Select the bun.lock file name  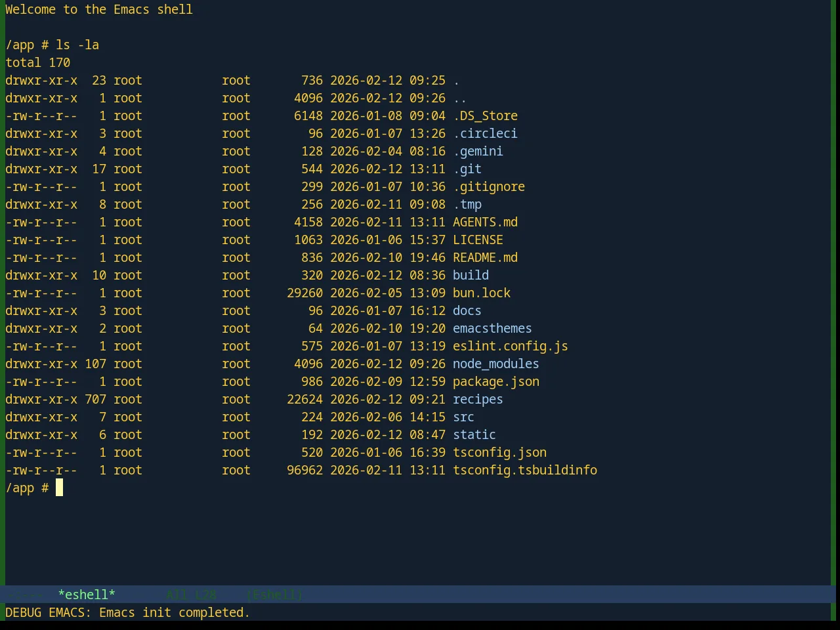click(x=482, y=293)
